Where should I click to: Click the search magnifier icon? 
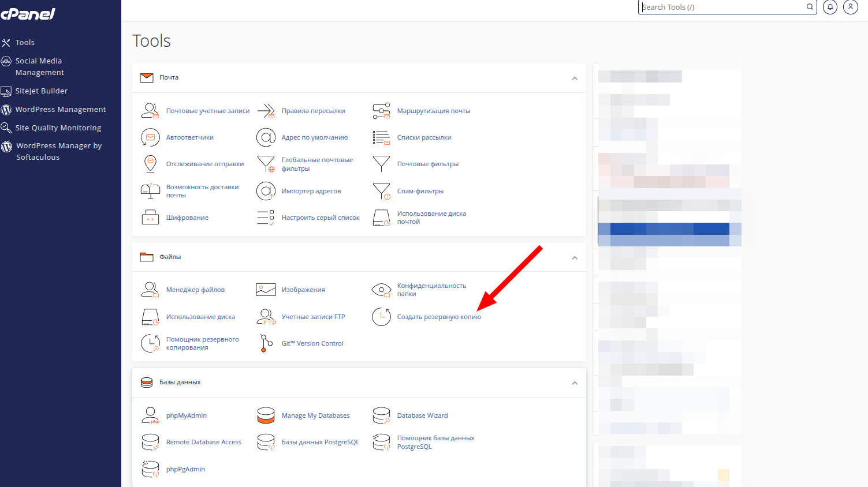[810, 7]
